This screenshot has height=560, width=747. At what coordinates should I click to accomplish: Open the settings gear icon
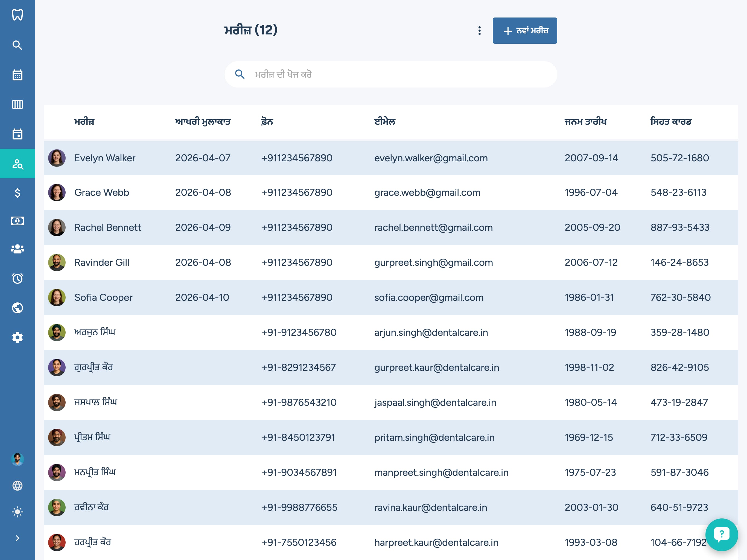17,337
